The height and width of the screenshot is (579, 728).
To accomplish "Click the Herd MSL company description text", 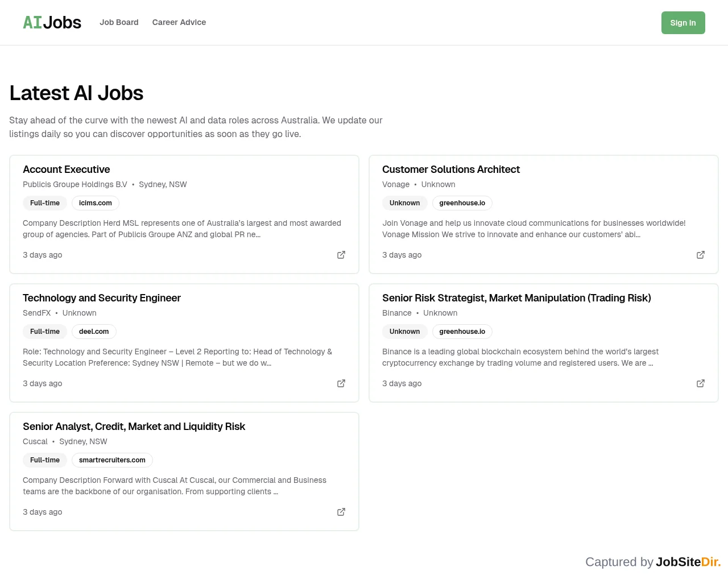I will [182, 229].
